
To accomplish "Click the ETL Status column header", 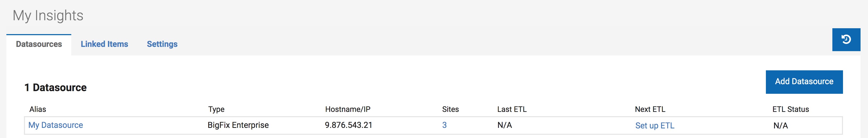I will coord(790,109).
